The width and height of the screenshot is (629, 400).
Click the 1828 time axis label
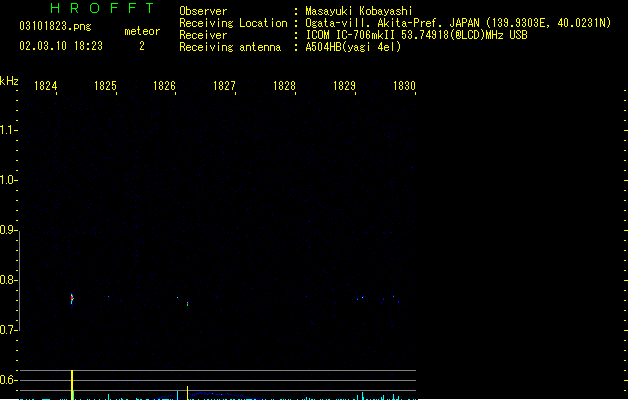(x=284, y=86)
